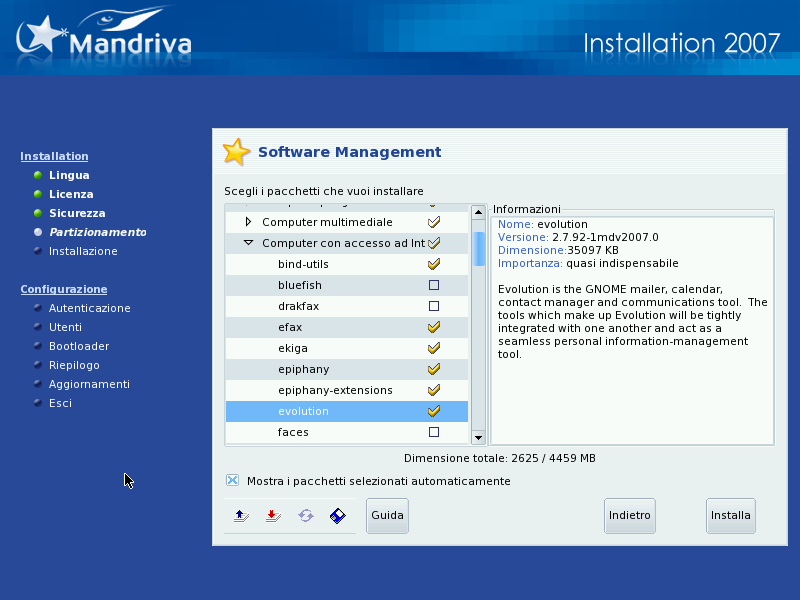Click the Mandriva star logo
Screen dimensions: 800x600
(x=42, y=37)
